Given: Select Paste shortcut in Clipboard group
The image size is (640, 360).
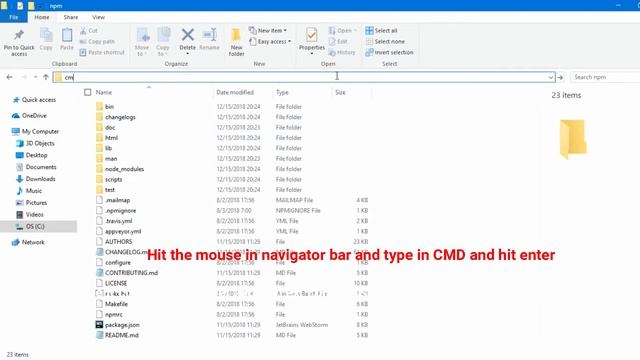Looking at the screenshot, I should (102, 52).
